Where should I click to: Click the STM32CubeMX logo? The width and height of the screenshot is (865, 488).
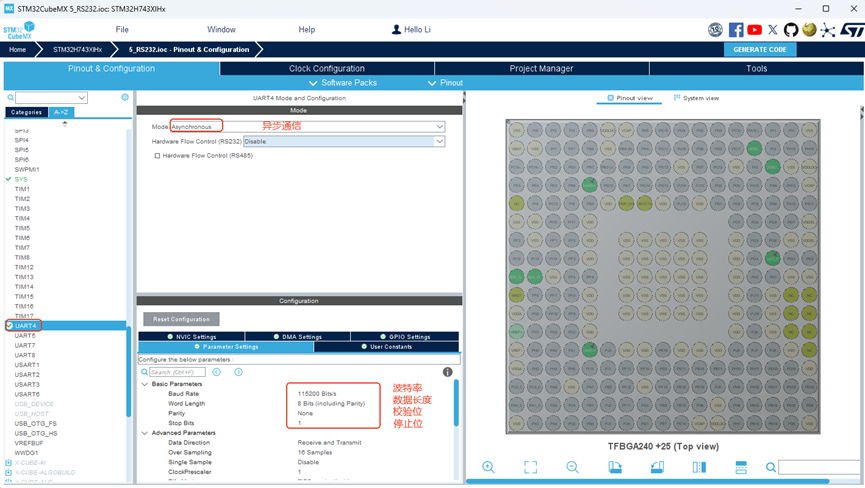coord(19,30)
